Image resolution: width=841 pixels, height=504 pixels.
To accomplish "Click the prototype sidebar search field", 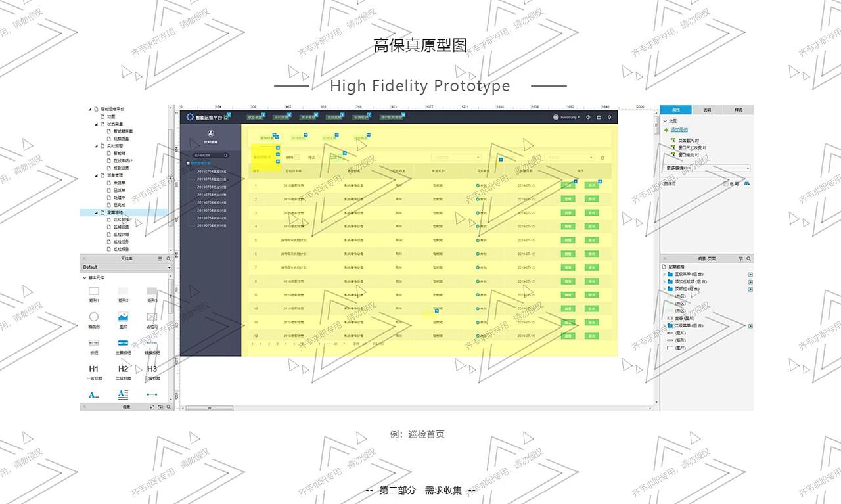I will [210, 156].
